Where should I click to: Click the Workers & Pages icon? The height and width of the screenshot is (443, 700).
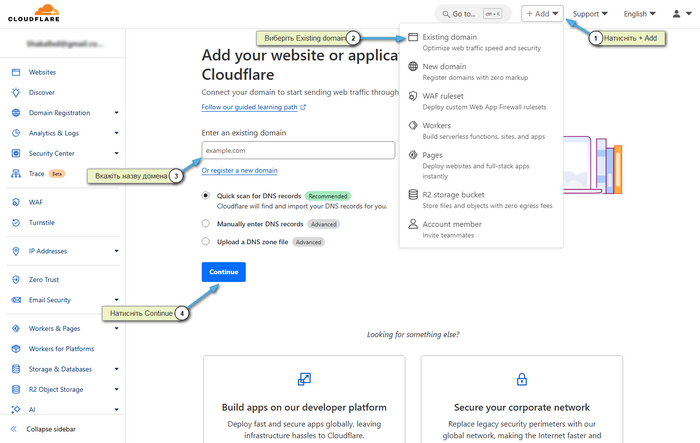(x=16, y=329)
